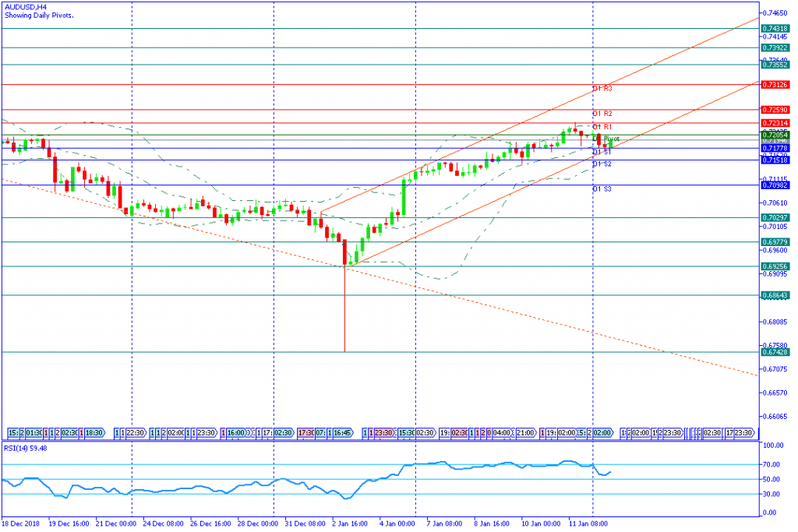This screenshot has height=532, width=798.
Task: Select the 0.70982 blue price tag
Action: [775, 185]
